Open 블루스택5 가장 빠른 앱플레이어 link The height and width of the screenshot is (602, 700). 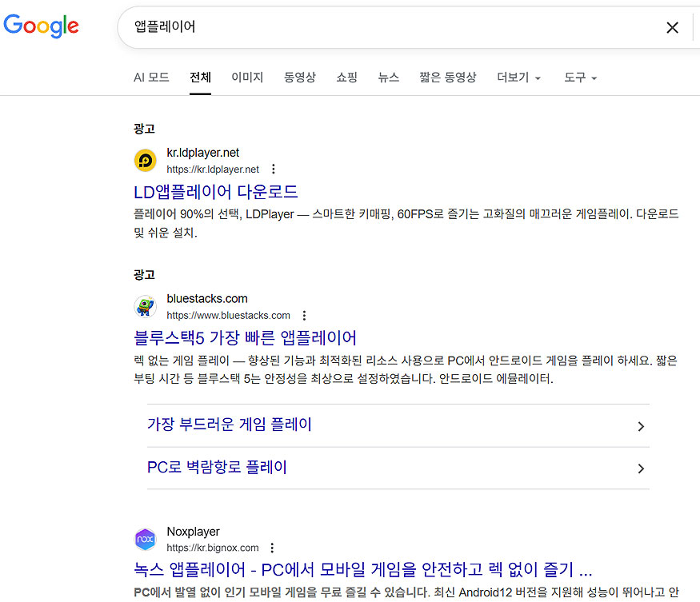[246, 337]
